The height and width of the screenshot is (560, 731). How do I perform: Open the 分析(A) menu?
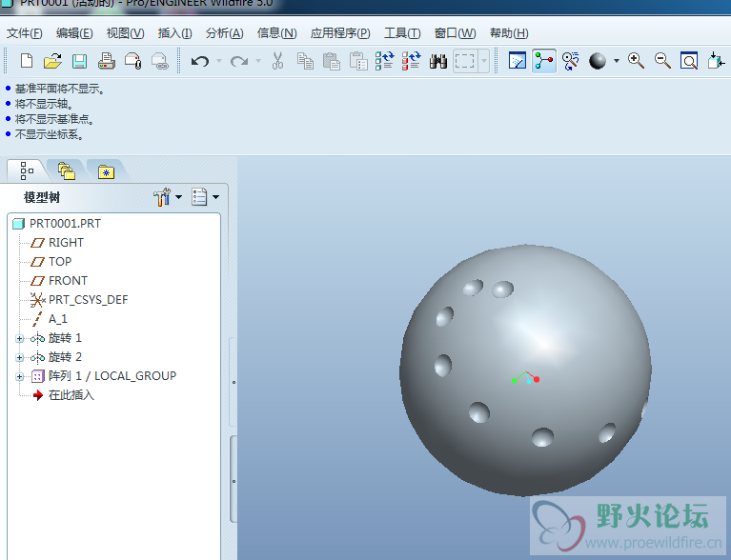tap(224, 33)
